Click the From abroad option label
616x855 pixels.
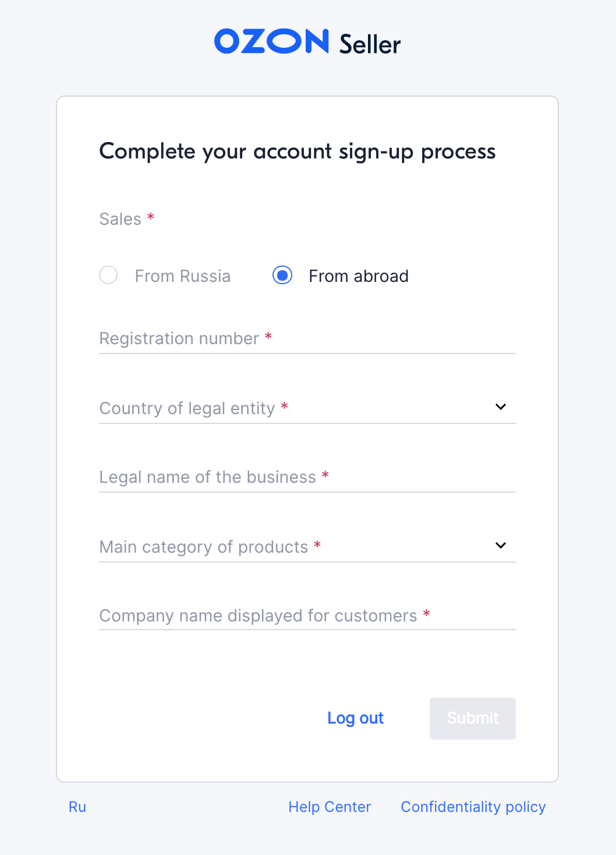coord(358,276)
